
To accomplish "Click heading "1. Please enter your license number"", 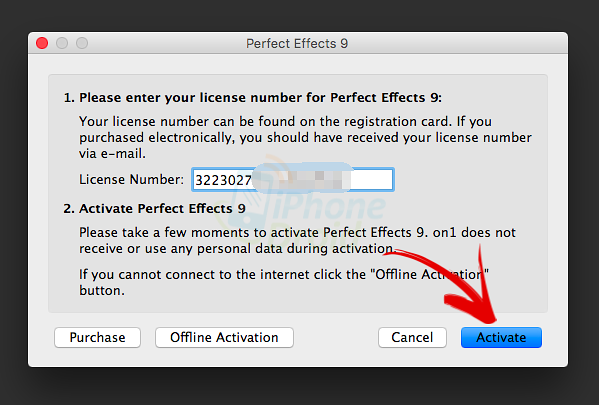I will (x=253, y=98).
